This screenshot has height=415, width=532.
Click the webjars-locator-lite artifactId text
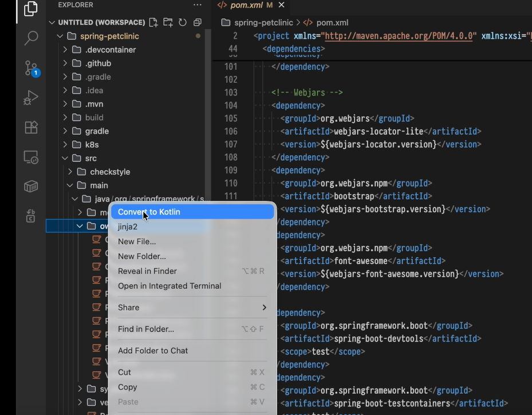pos(379,131)
